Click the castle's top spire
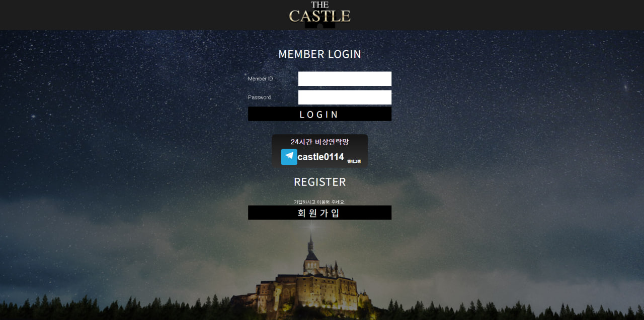This screenshot has width=644, height=320. (310, 244)
